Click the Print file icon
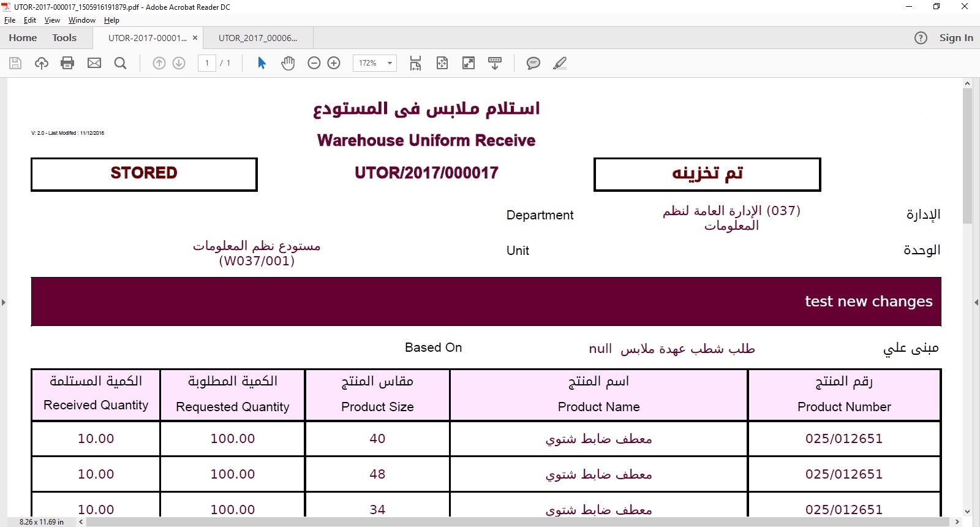The height and width of the screenshot is (527, 980). tap(67, 63)
